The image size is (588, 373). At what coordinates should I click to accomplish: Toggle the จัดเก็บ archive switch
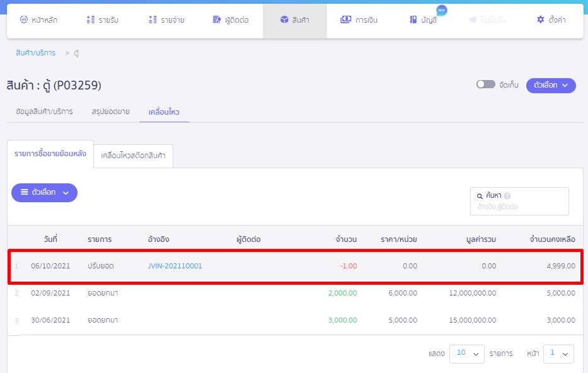click(x=485, y=84)
